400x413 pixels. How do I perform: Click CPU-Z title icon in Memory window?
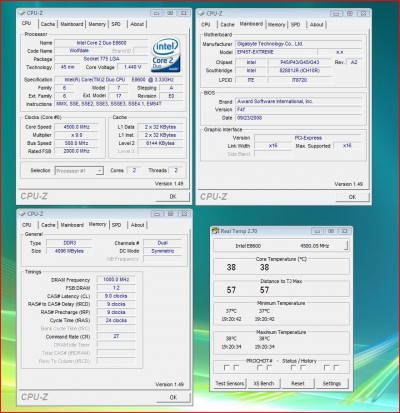tap(22, 214)
